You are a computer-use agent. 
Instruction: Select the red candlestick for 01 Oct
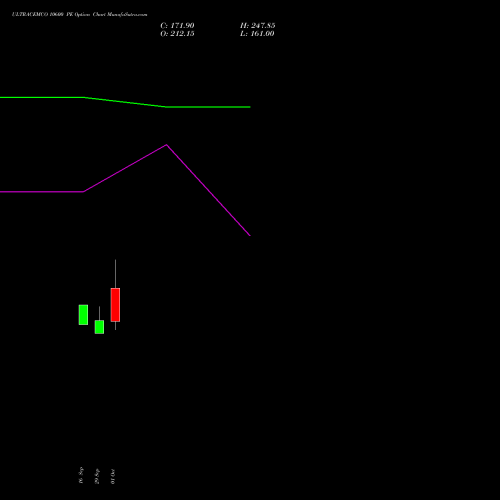115,305
